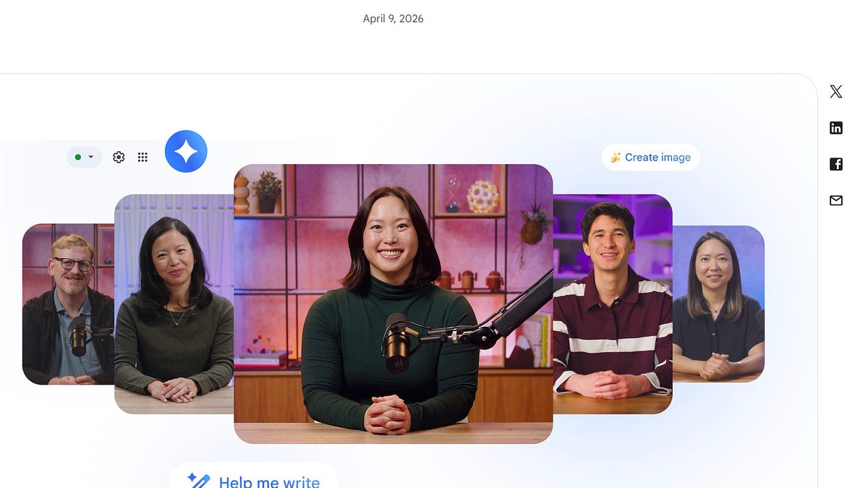Viewport: 868px width, 488px height.
Task: Select the woman in black top thumbnail
Action: tap(718, 304)
